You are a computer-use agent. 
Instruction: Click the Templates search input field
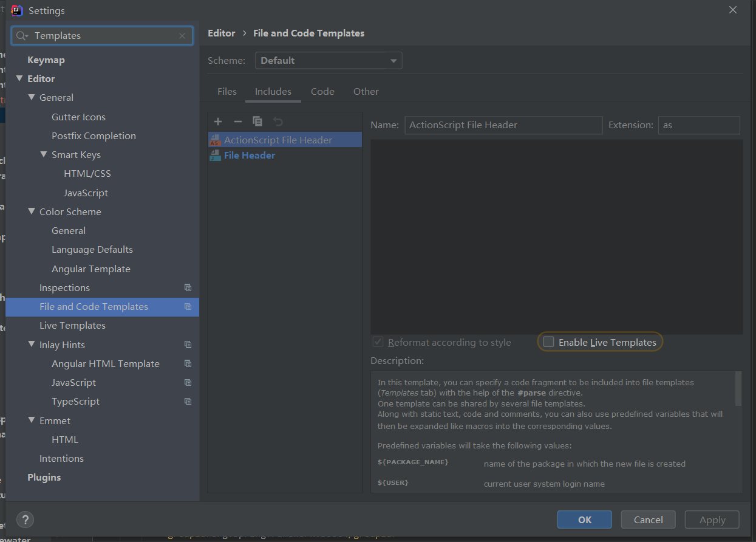tap(103, 36)
